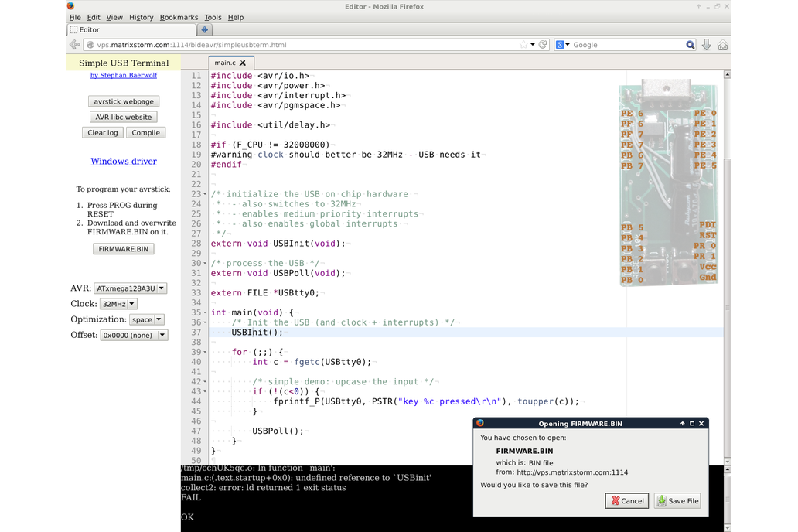The image size is (798, 532).
Task: Expand the Clock frequency dropdown
Action: (x=118, y=304)
